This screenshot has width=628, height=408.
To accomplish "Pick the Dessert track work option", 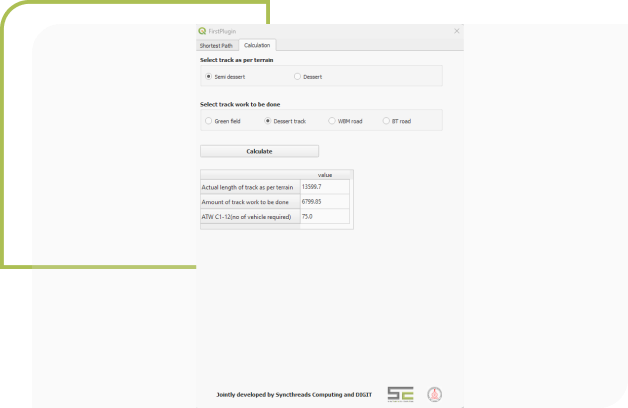I will point(268,121).
